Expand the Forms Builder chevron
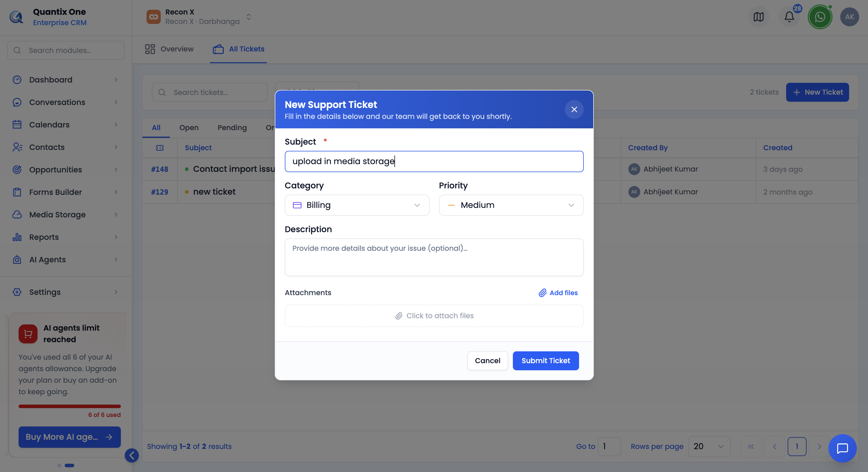This screenshot has height=472, width=868. coord(116,192)
